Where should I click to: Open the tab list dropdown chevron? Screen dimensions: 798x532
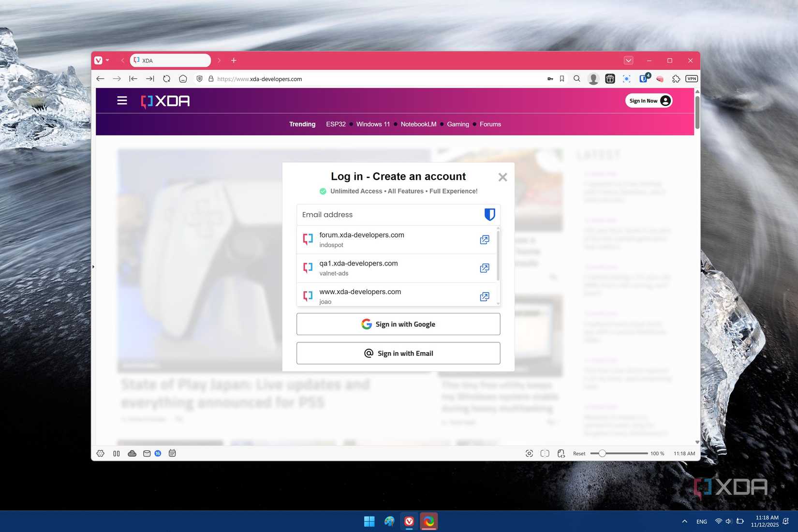(629, 60)
